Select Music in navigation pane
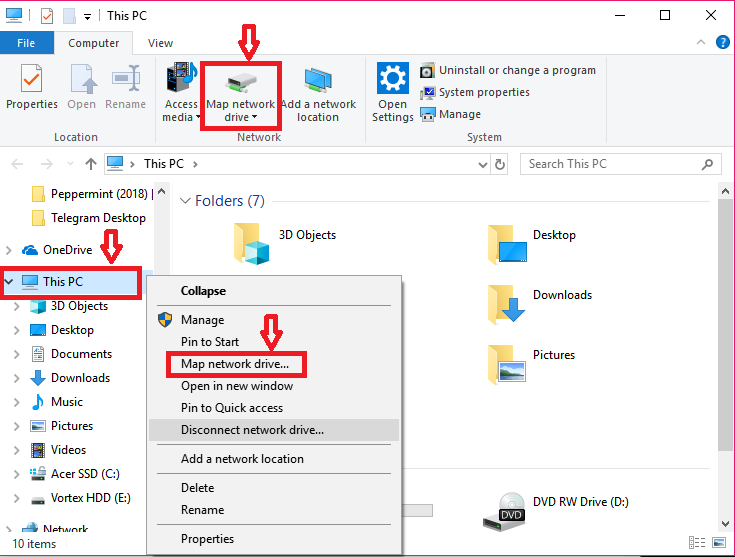Image resolution: width=735 pixels, height=557 pixels. point(57,402)
